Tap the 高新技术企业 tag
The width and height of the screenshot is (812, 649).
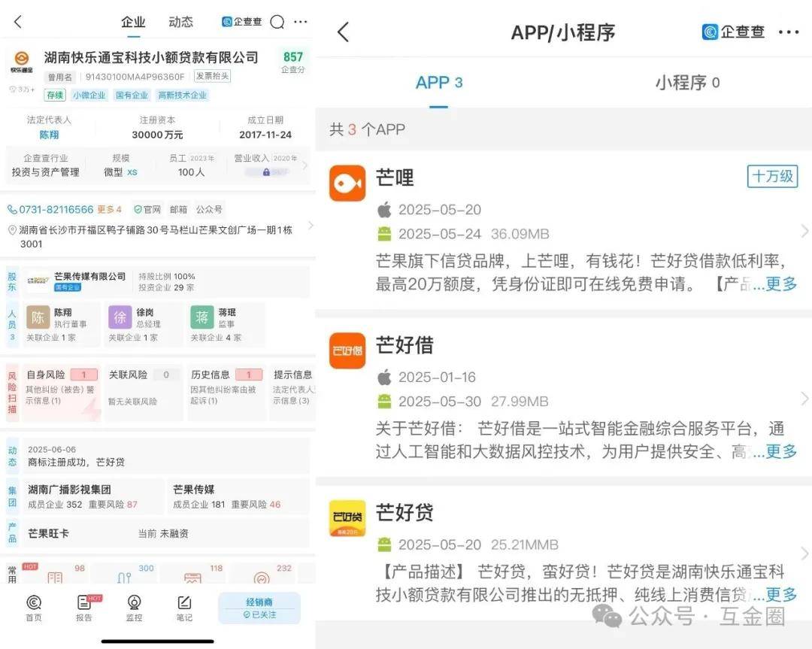[182, 95]
